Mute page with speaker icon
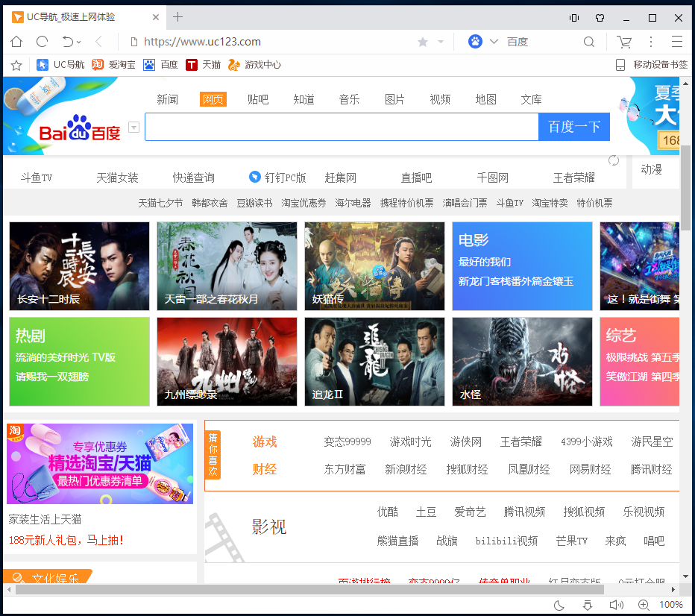695x616 pixels. (616, 605)
